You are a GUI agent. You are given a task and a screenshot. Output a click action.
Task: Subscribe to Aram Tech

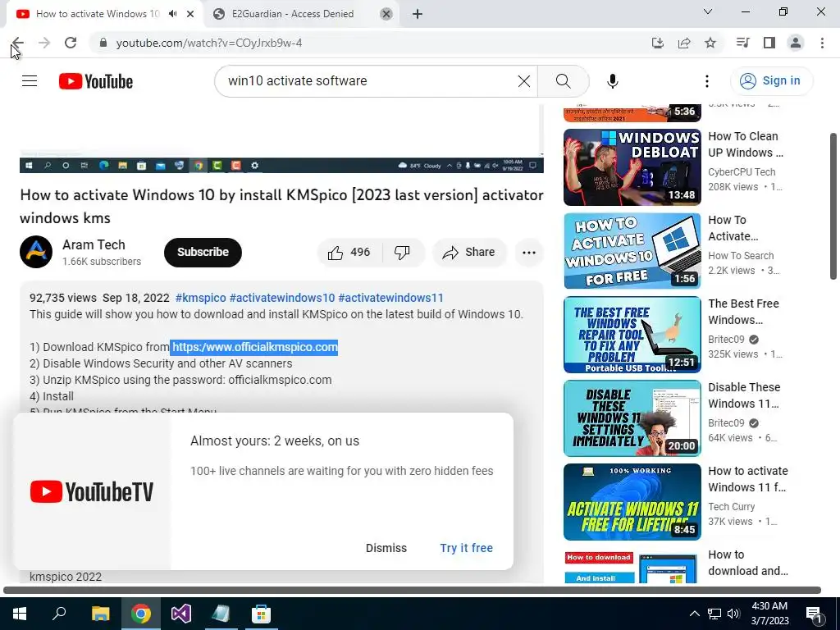(203, 253)
